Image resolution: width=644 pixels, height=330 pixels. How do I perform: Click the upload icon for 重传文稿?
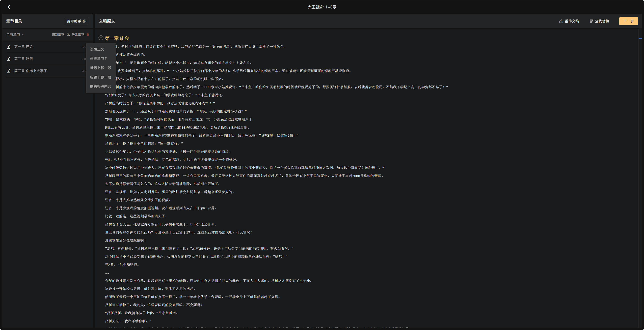[561, 21]
